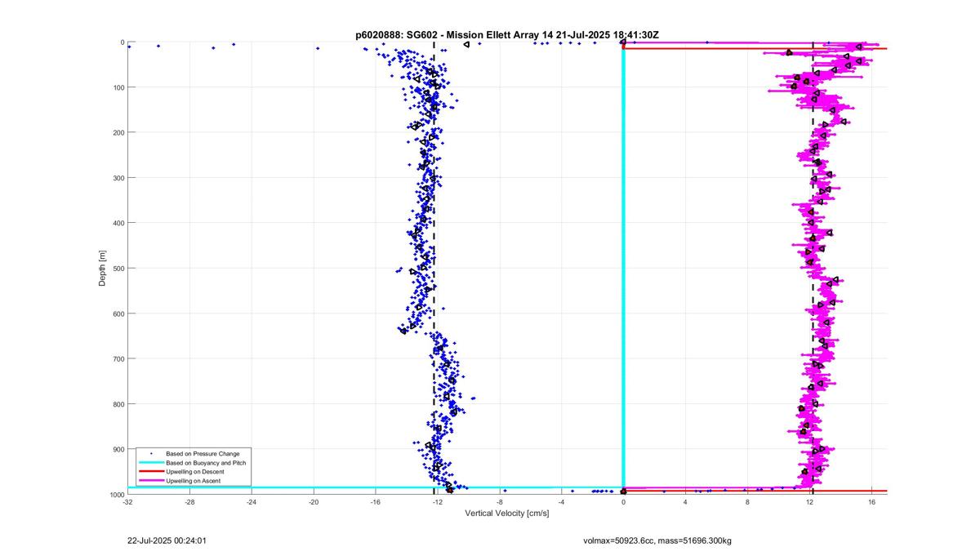Select the Vertical Velocity [cm/s] axis label
This screenshot has height=556, width=980.
tap(507, 514)
